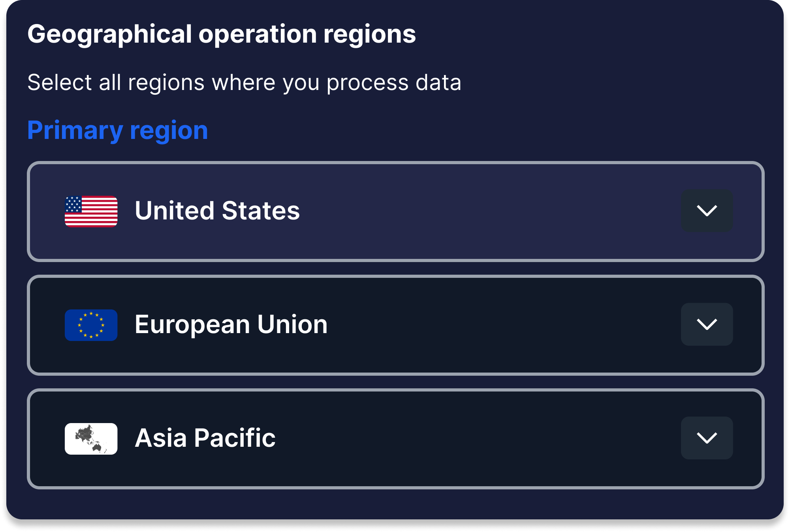Click the Primary region heading
This screenshot has height=532, width=790.
(117, 130)
